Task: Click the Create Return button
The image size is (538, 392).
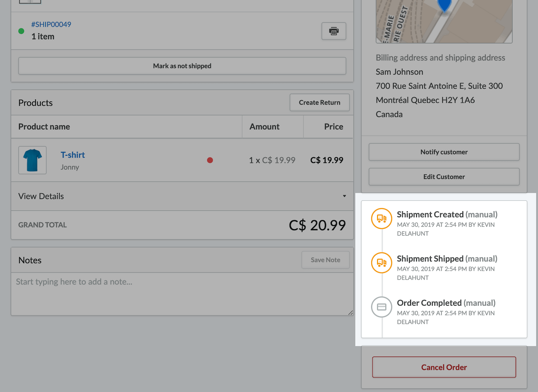Action: coord(319,102)
